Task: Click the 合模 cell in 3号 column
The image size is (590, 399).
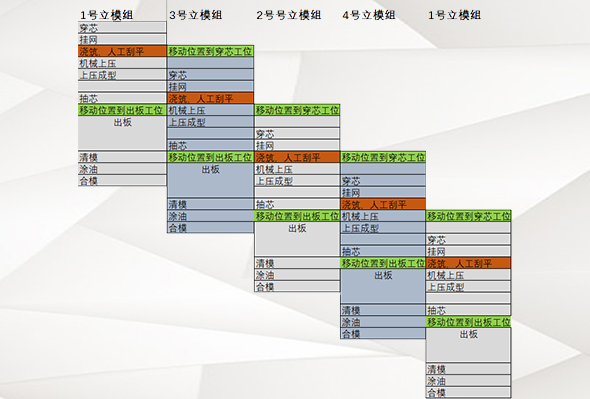Action: point(210,228)
